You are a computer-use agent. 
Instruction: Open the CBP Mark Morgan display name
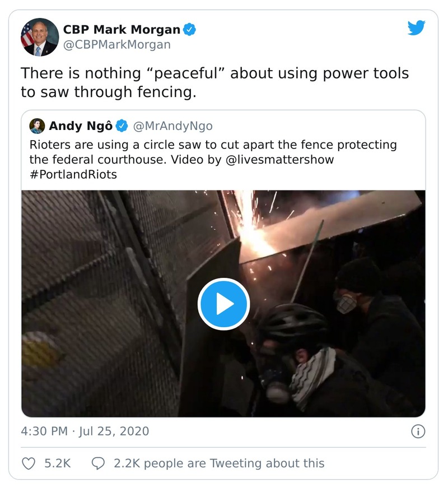pos(122,29)
